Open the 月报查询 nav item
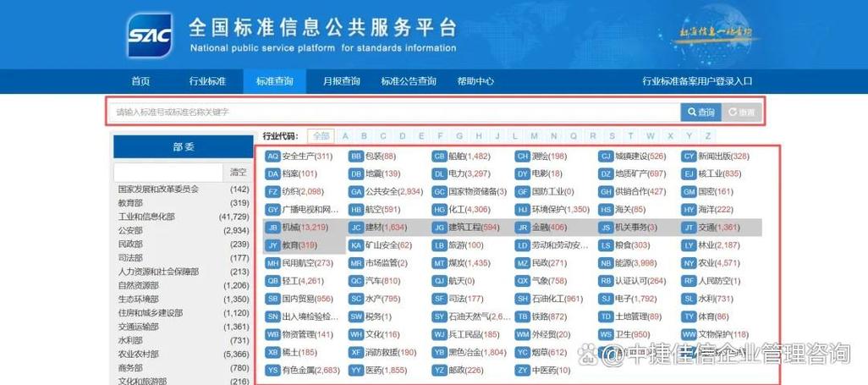 (x=342, y=81)
